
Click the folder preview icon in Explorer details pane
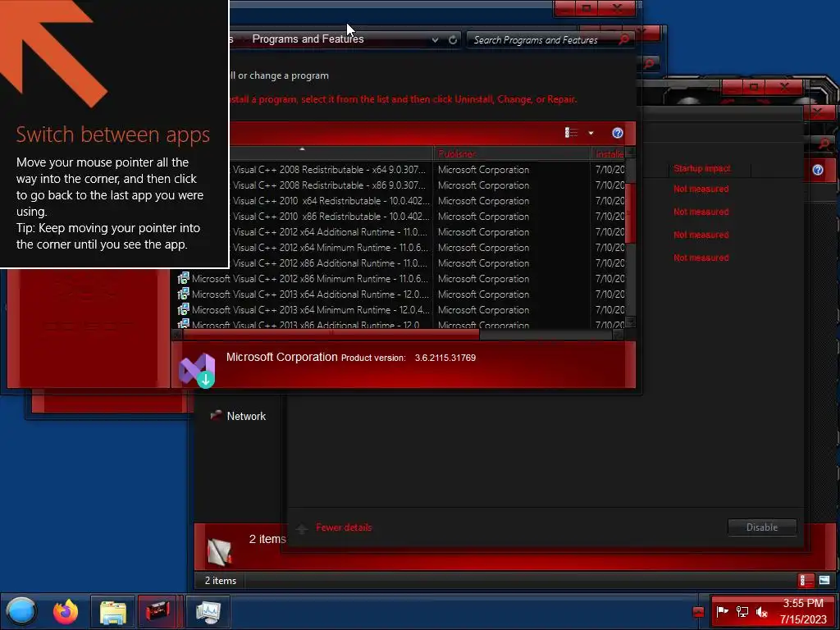coord(219,550)
